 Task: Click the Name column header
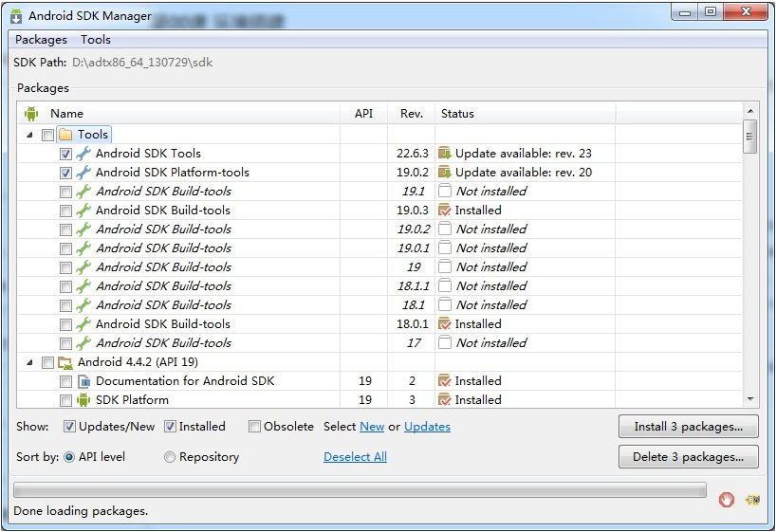pyautogui.click(x=179, y=114)
